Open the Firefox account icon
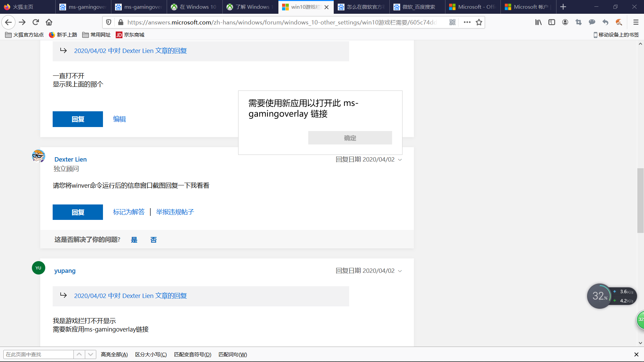 click(x=565, y=22)
